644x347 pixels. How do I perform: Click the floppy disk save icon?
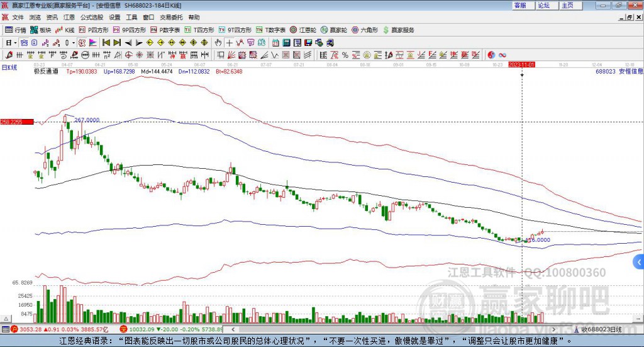coord(308,43)
